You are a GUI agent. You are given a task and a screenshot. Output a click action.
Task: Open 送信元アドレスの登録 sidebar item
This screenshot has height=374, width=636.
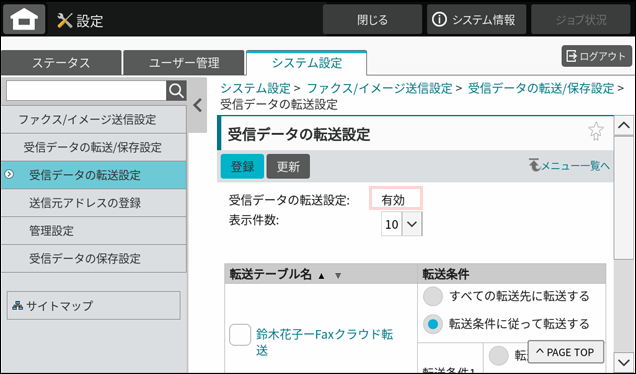[x=94, y=203]
